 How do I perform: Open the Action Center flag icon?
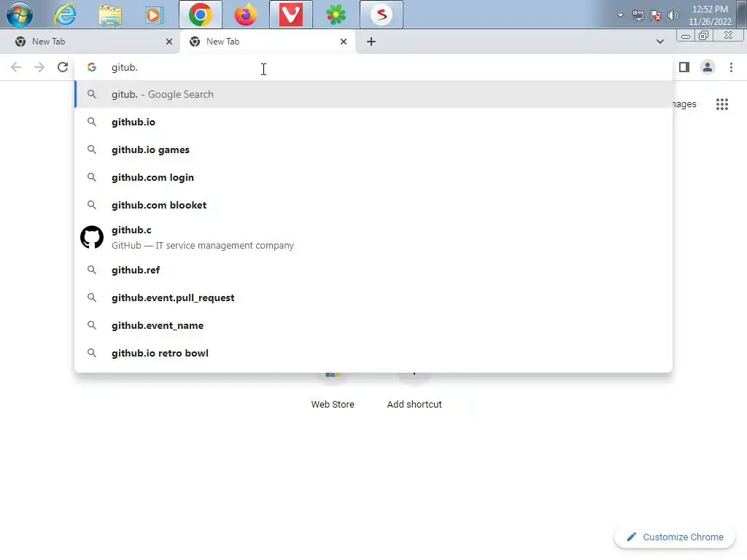pos(656,15)
